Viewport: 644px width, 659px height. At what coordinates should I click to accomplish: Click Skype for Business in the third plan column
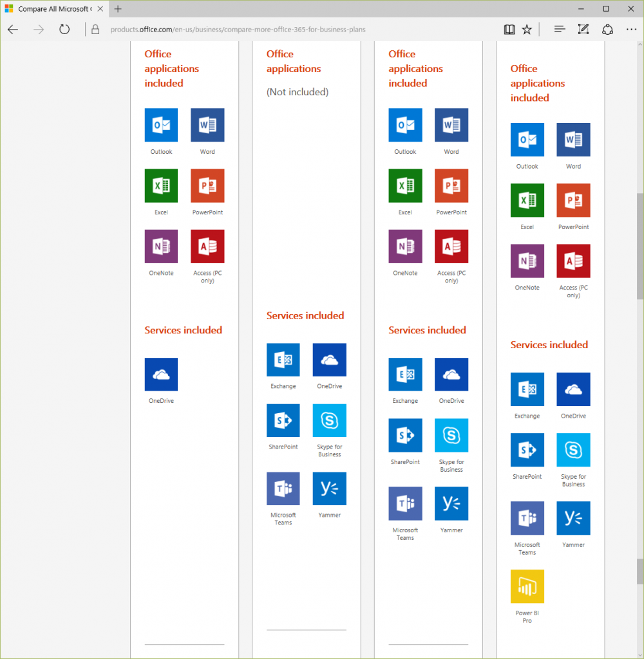[451, 436]
